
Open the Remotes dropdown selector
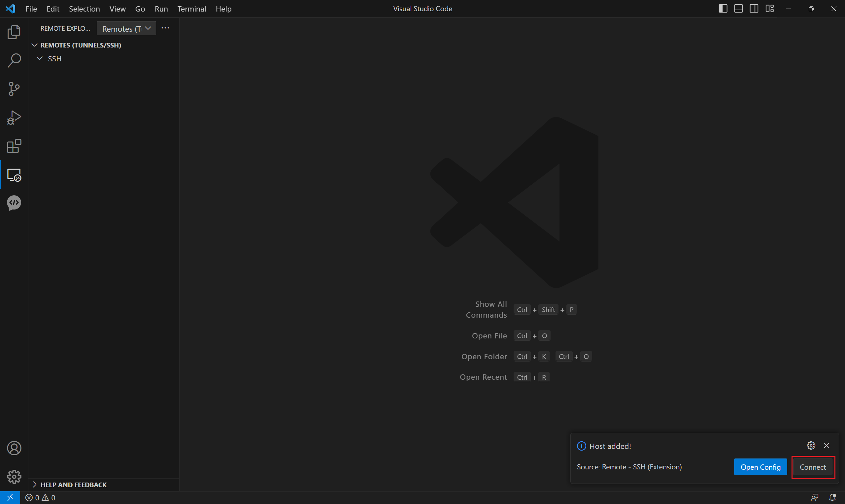(126, 28)
